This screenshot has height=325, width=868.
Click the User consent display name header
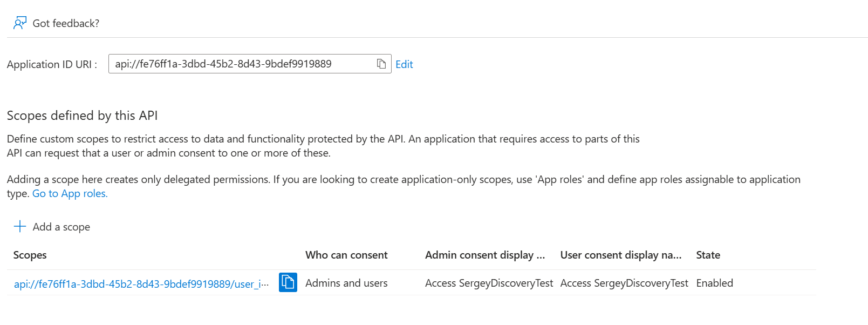(x=620, y=255)
